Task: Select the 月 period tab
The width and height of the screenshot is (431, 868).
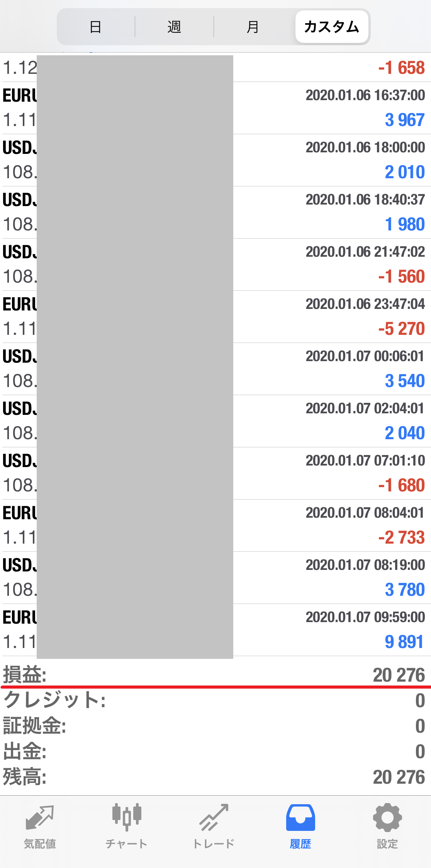Action: click(x=253, y=27)
